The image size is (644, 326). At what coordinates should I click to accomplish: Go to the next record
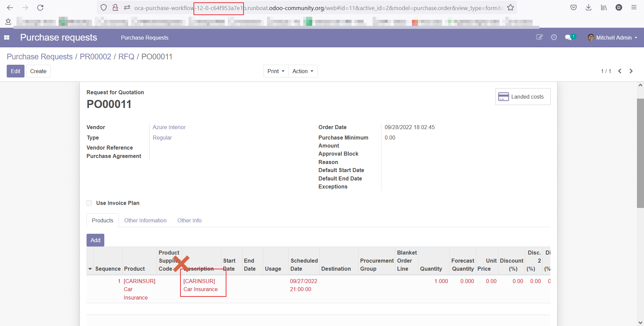tap(631, 71)
